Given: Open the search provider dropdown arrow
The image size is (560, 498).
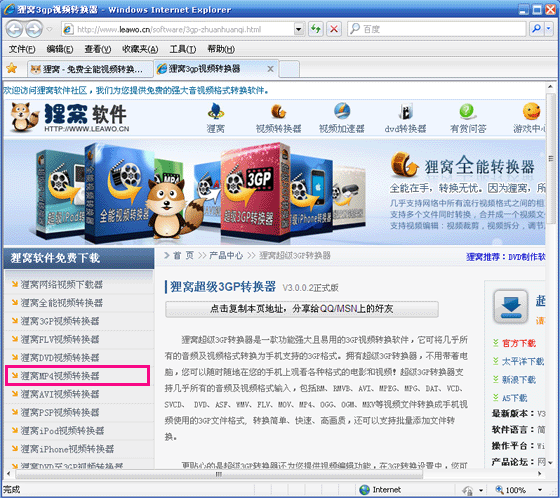Looking at the screenshot, I should [549, 29].
